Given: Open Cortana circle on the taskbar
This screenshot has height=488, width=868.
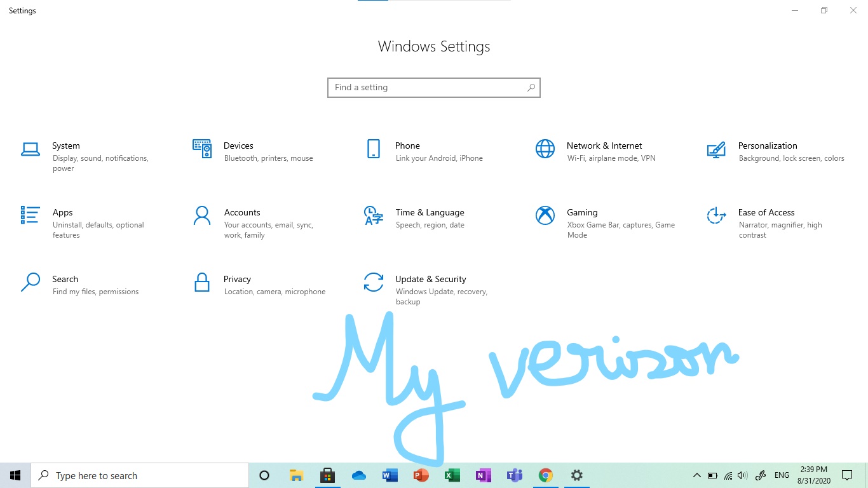Looking at the screenshot, I should click(265, 475).
